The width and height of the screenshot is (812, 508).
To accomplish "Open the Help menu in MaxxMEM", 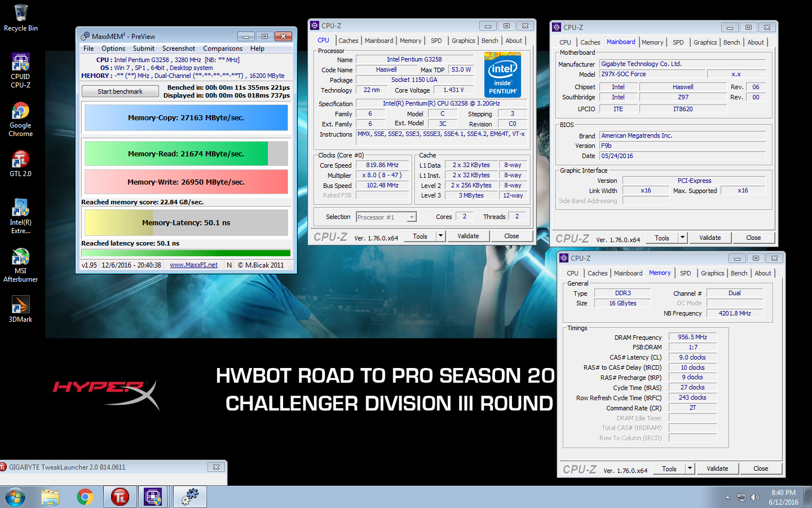I will (x=257, y=49).
